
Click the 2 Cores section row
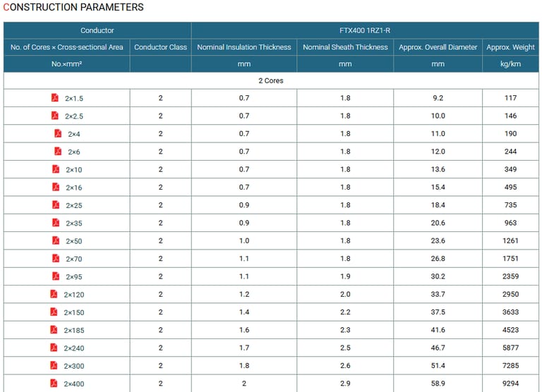(x=271, y=80)
